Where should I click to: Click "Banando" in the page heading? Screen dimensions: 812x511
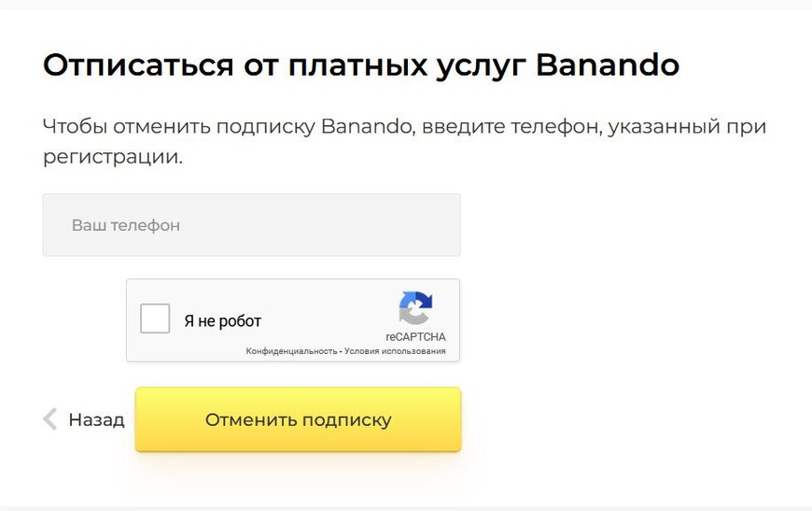coord(607,65)
